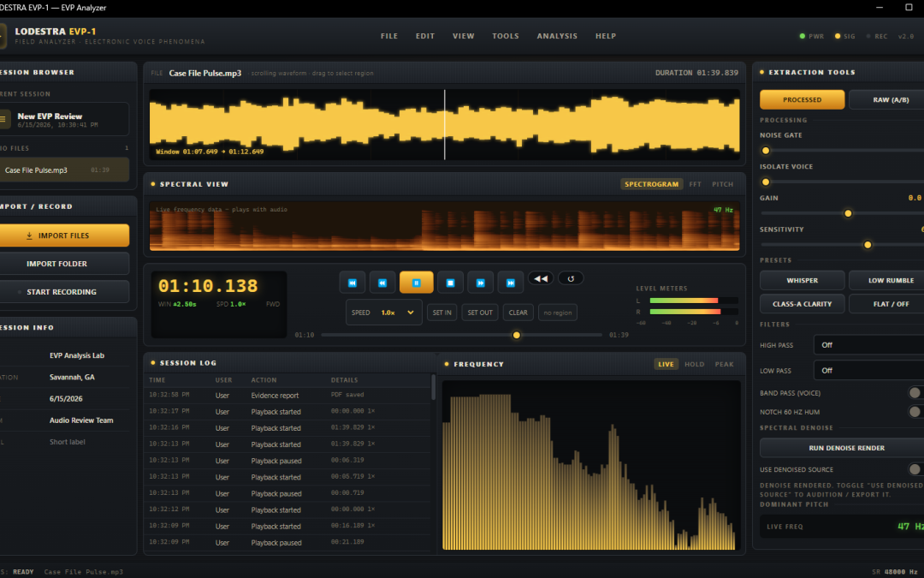The height and width of the screenshot is (578, 924).
Task: Click the PWR status indicator
Action: (x=811, y=36)
